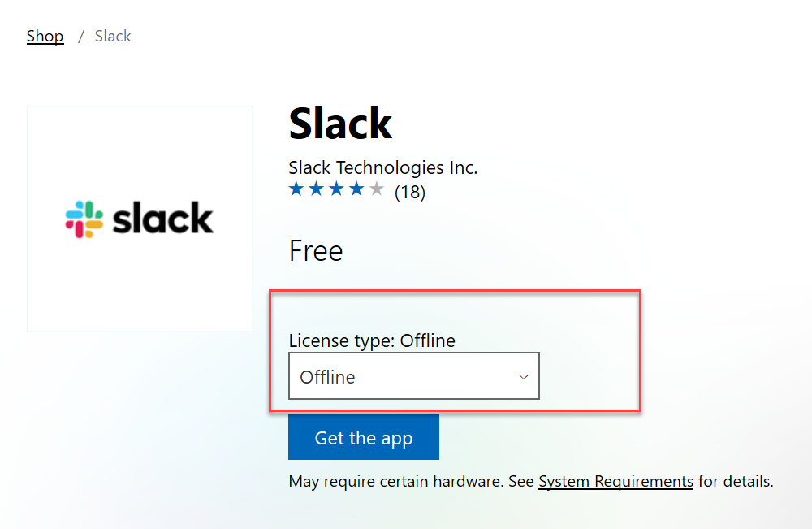Image resolution: width=812 pixels, height=529 pixels.
Task: Click the Slack Technologies Inc. publisher name
Action: point(382,167)
